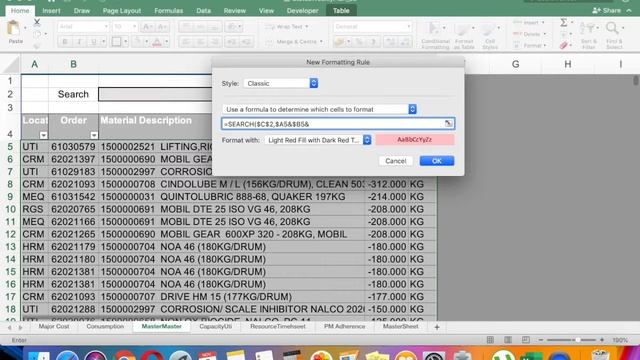
Task: Click the light red format preview swatch
Action: coord(415,140)
